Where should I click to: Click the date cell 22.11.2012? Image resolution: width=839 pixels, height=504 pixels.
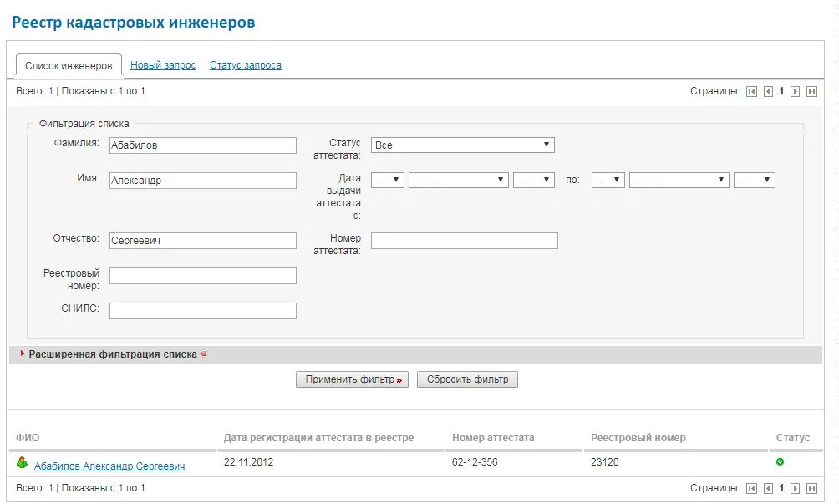(248, 461)
